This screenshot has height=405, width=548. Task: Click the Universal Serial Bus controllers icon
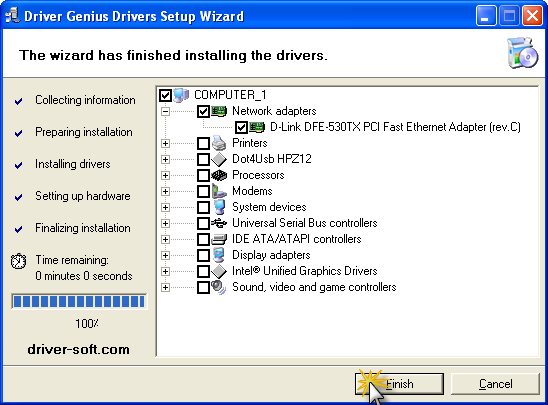(x=219, y=223)
